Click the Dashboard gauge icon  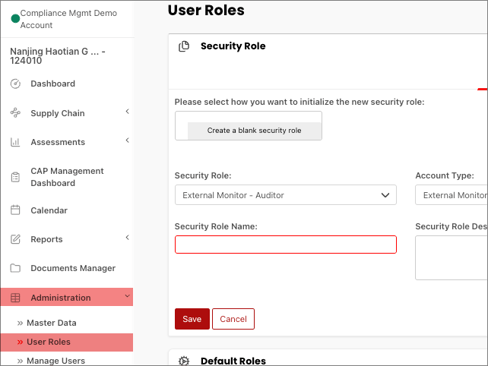point(15,84)
